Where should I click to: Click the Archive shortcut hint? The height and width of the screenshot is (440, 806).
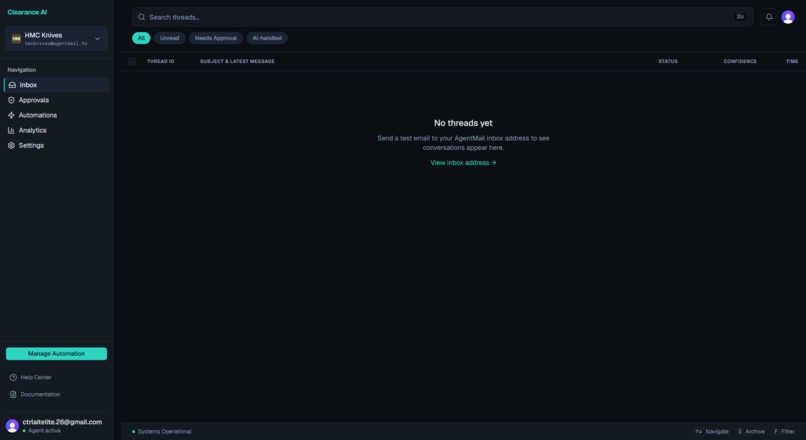coord(751,431)
